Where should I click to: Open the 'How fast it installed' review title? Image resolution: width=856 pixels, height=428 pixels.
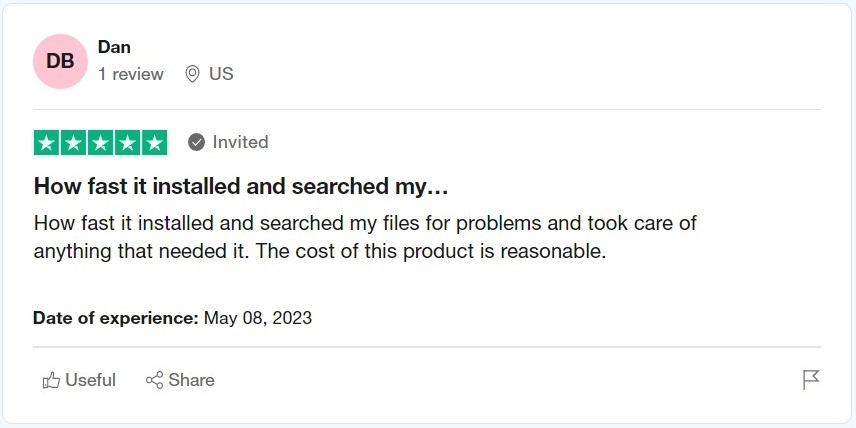pos(241,186)
